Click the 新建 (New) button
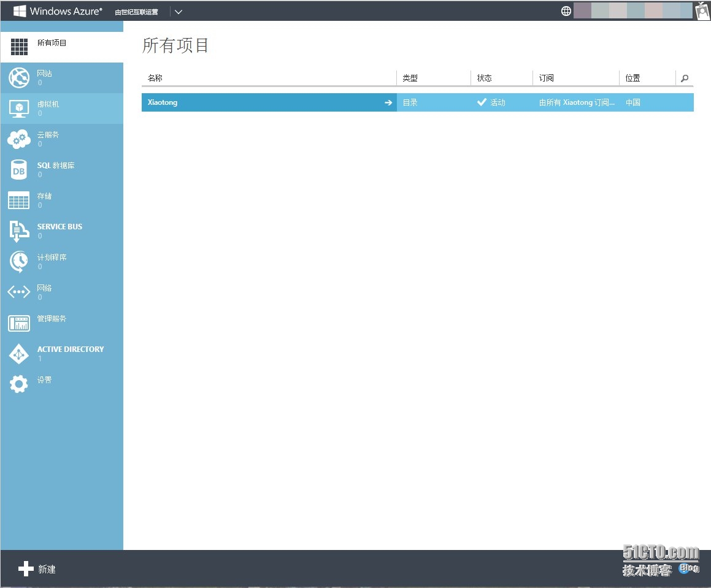This screenshot has height=588, width=711. (36, 569)
